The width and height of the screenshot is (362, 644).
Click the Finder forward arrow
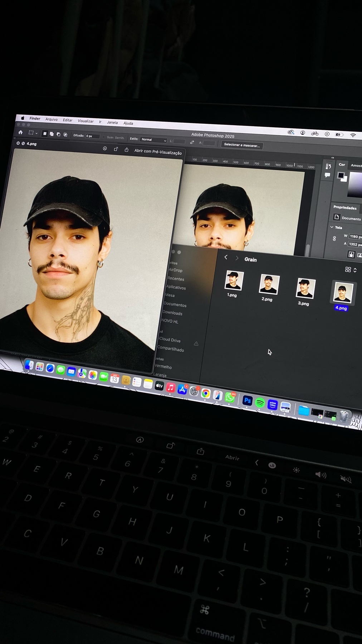tap(236, 258)
